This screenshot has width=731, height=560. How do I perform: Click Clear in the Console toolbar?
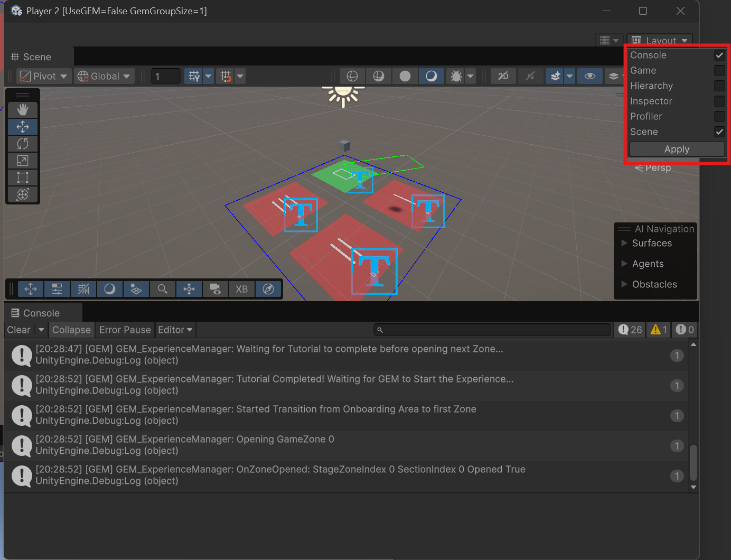point(18,330)
